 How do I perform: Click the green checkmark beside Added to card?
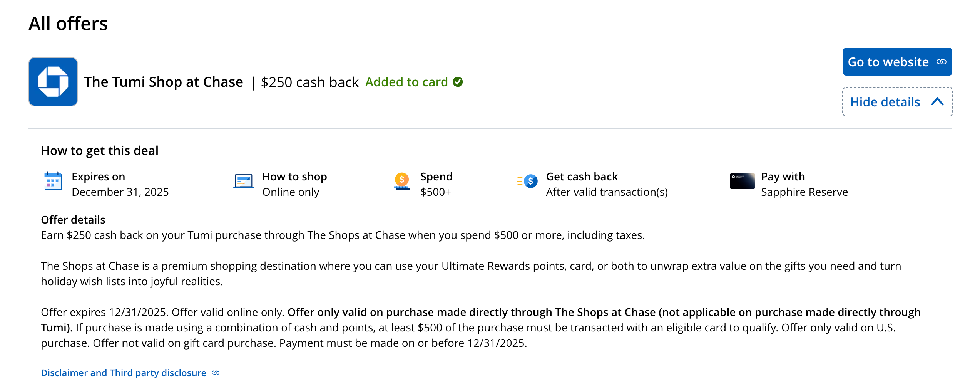point(458,82)
